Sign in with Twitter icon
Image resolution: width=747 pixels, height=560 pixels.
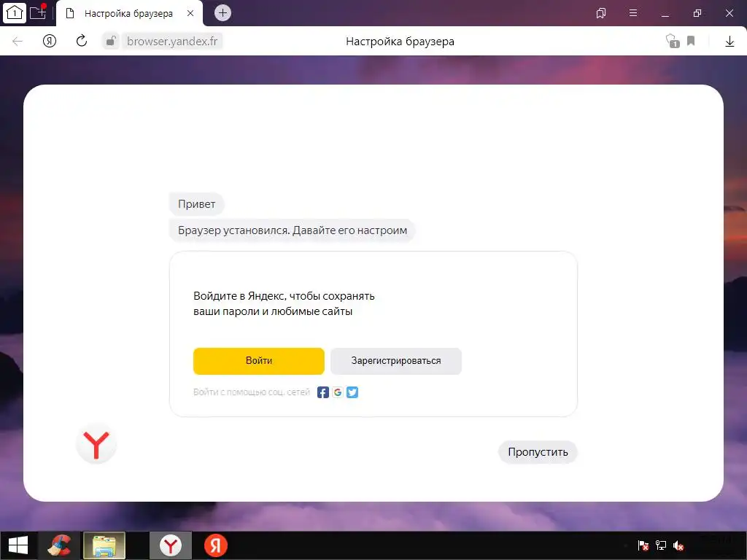[352, 392]
